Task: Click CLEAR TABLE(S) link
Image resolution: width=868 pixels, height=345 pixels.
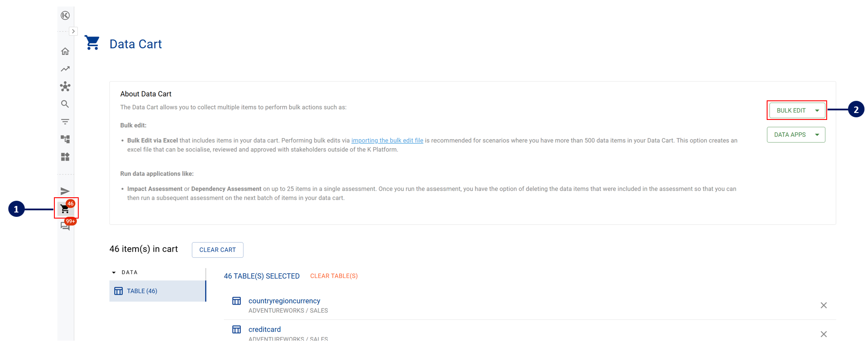Action: [334, 276]
